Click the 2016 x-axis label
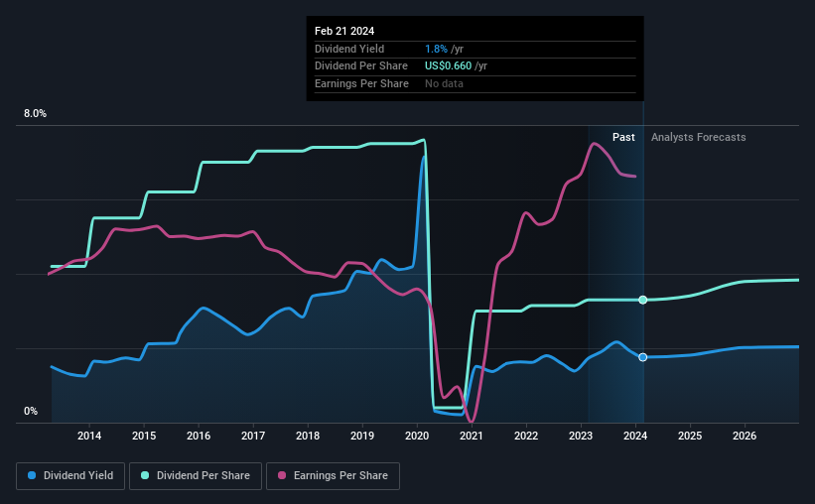 point(199,436)
